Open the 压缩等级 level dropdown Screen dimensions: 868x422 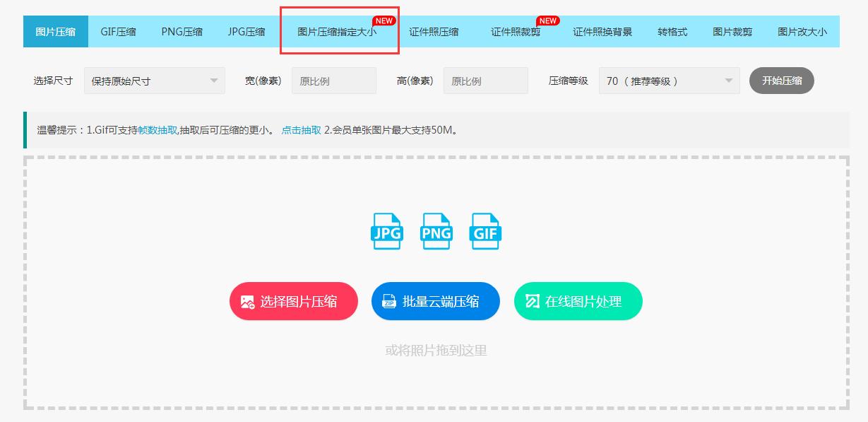tap(668, 80)
